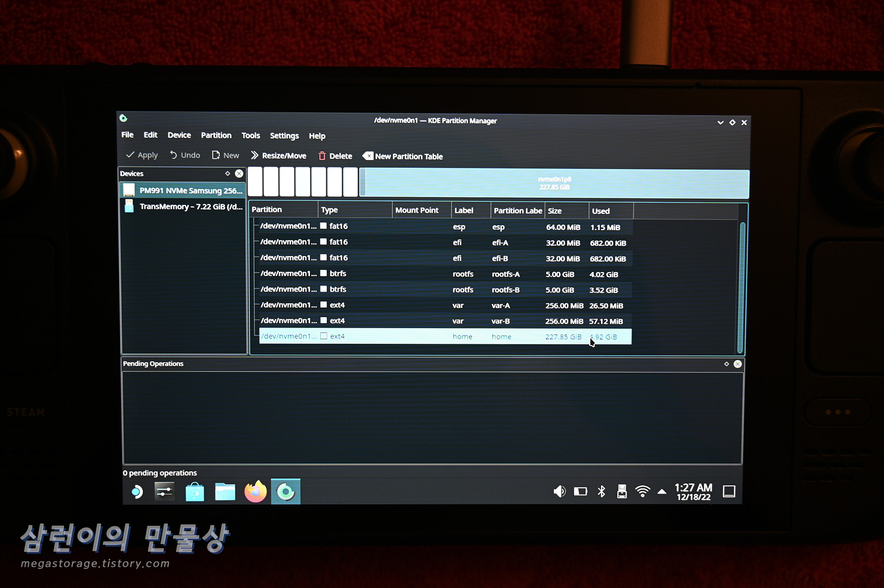The width and height of the screenshot is (884, 588).
Task: Click the Apply checkmark toolbar button
Action: (142, 155)
